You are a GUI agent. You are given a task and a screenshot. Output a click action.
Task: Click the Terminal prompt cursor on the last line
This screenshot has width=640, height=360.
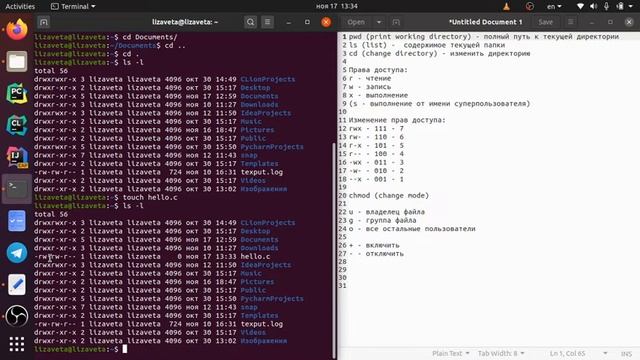(x=125, y=349)
